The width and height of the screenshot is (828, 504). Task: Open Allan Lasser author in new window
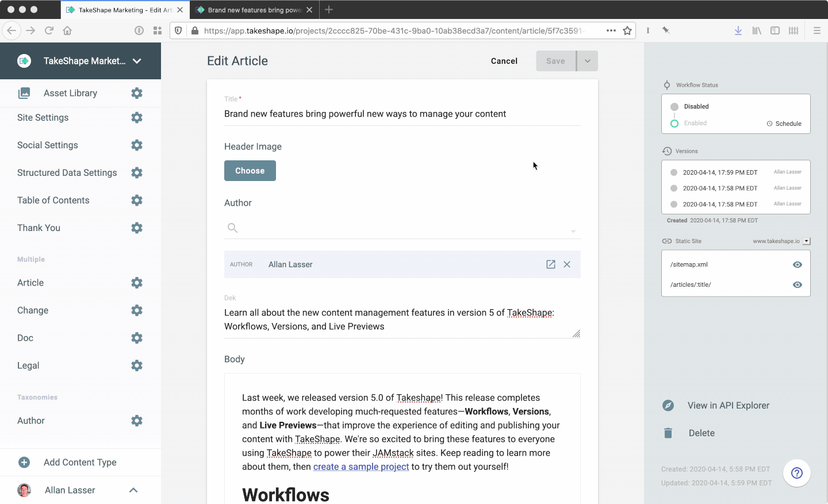pos(550,264)
